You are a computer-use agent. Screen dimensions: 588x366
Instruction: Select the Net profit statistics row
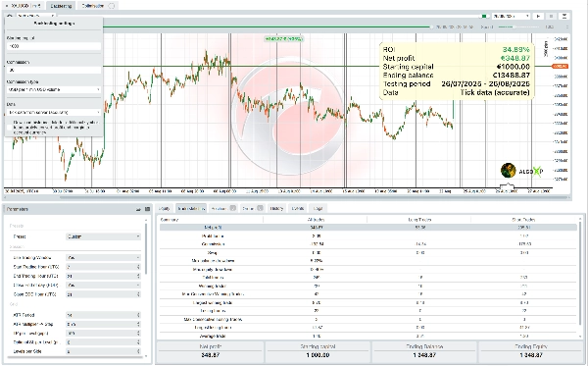[367, 227]
